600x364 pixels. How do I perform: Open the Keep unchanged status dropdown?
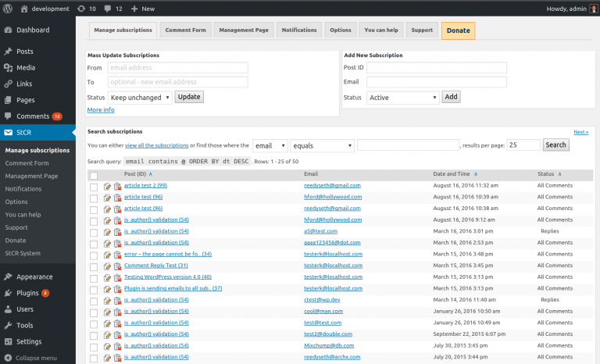(x=140, y=98)
